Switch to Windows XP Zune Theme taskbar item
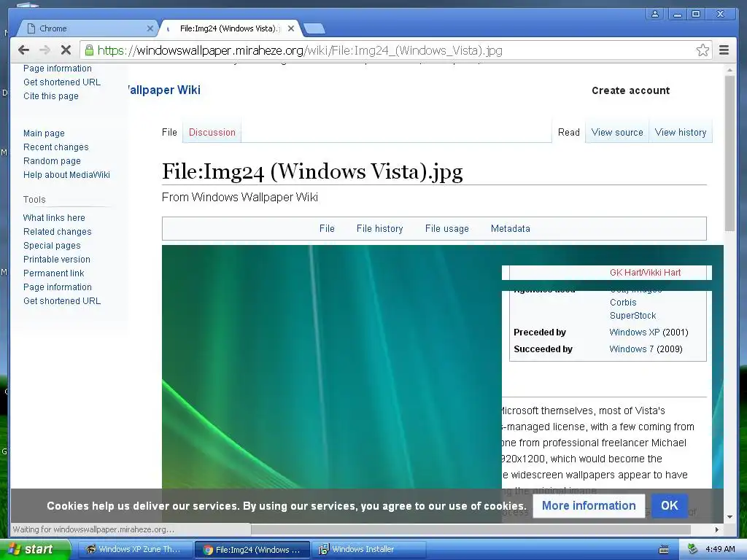 [134, 549]
